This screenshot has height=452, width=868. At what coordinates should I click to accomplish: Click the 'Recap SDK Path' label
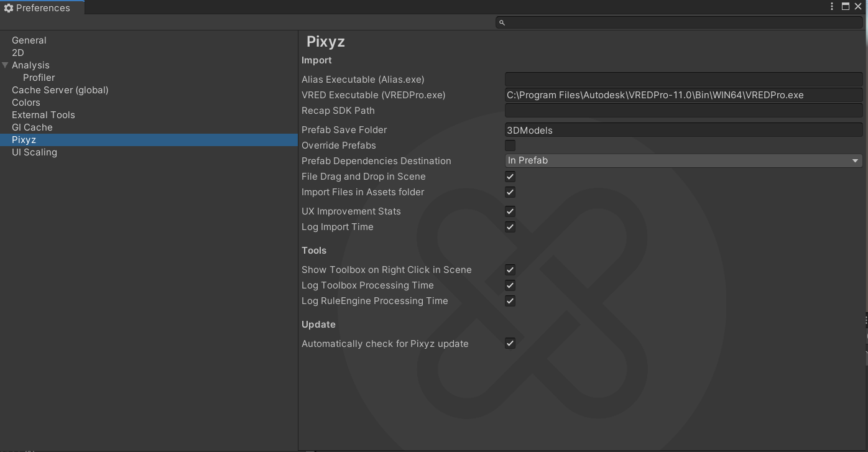(338, 111)
